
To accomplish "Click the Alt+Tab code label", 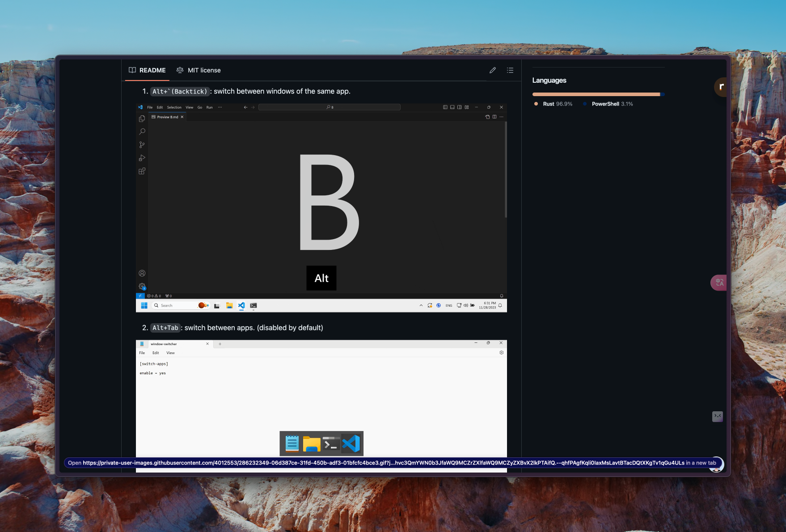I will click(x=165, y=328).
